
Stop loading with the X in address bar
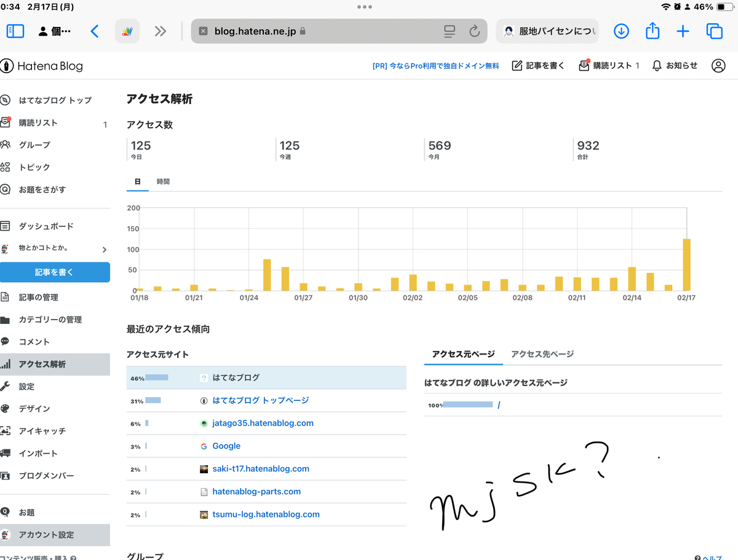click(204, 31)
